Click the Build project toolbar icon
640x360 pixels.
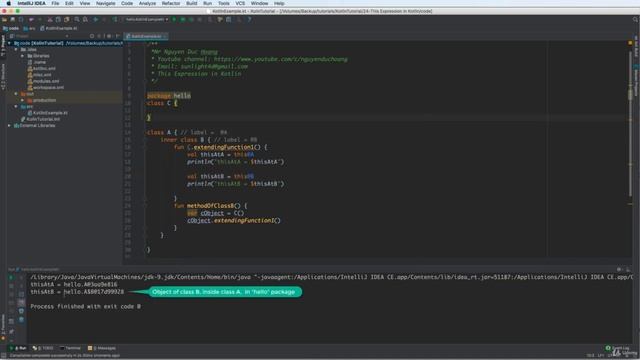pyautogui.click(x=115, y=19)
